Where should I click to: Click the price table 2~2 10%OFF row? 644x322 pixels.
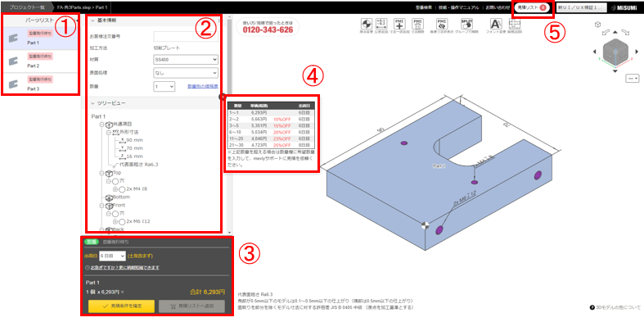click(x=271, y=119)
